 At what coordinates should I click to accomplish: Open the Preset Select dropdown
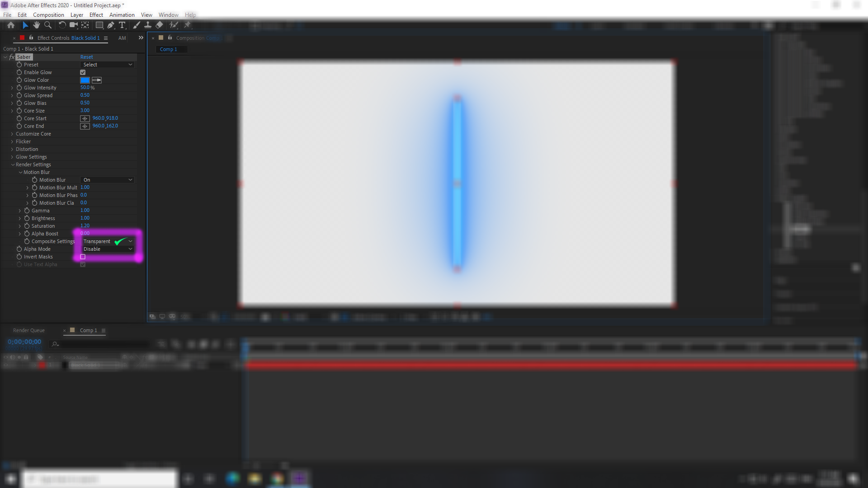click(106, 64)
